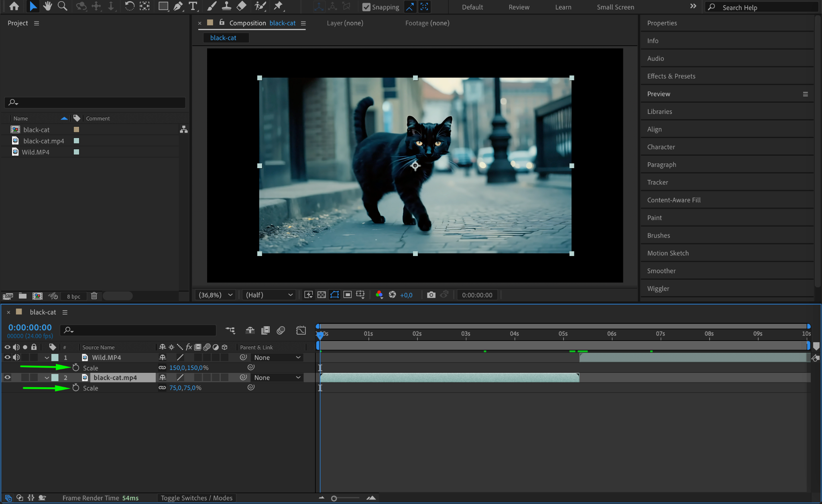Select the Pen tool
This screenshot has height=504, width=822.
pyautogui.click(x=178, y=6)
